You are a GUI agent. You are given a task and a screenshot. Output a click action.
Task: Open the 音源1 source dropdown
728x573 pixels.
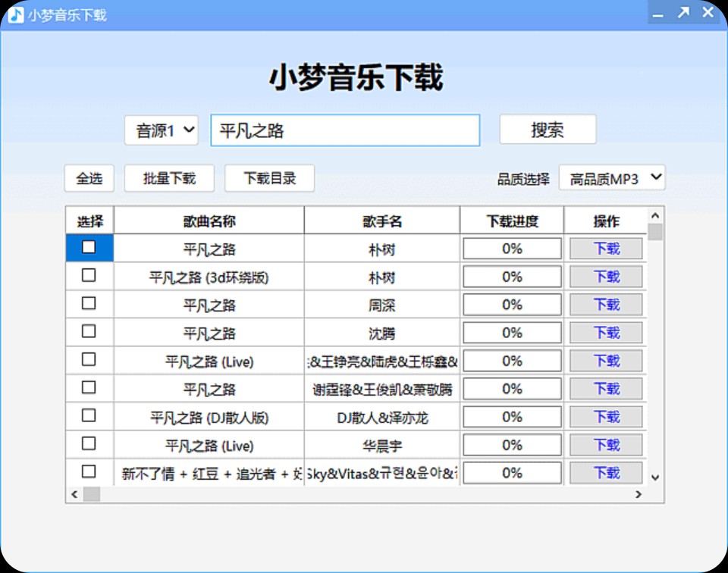(x=162, y=130)
